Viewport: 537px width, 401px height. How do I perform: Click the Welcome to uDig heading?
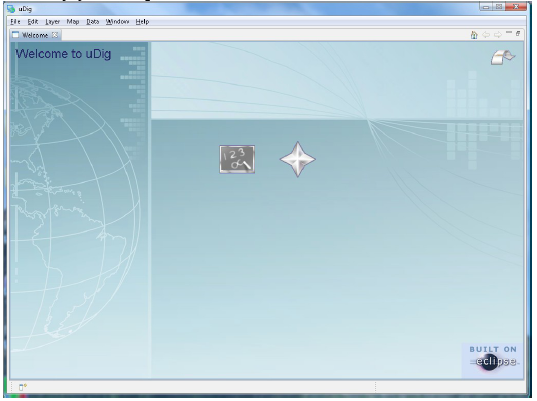click(63, 54)
